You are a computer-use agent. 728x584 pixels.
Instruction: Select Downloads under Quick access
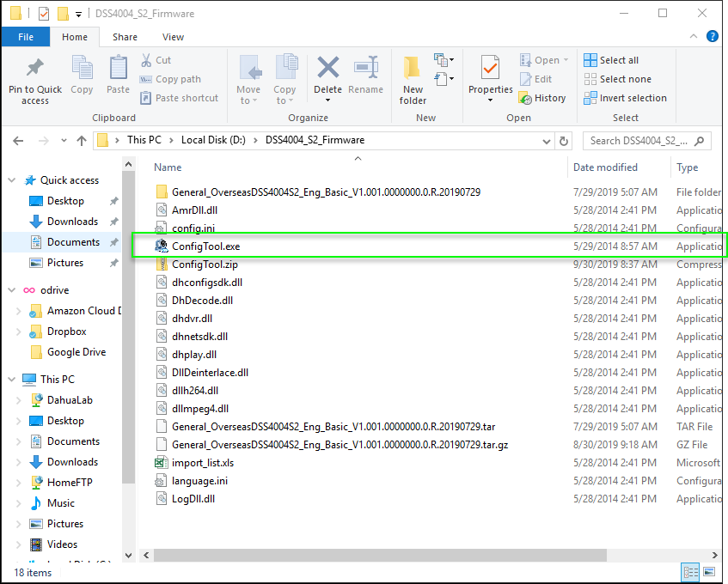pyautogui.click(x=72, y=222)
